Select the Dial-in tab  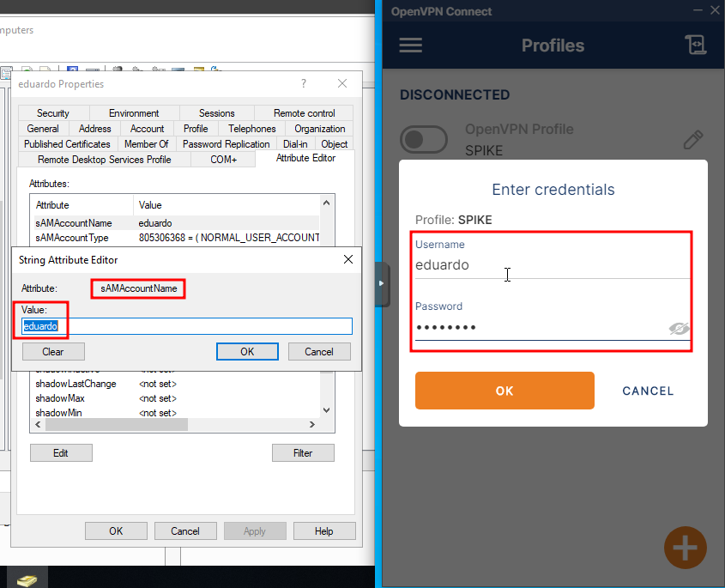(295, 144)
